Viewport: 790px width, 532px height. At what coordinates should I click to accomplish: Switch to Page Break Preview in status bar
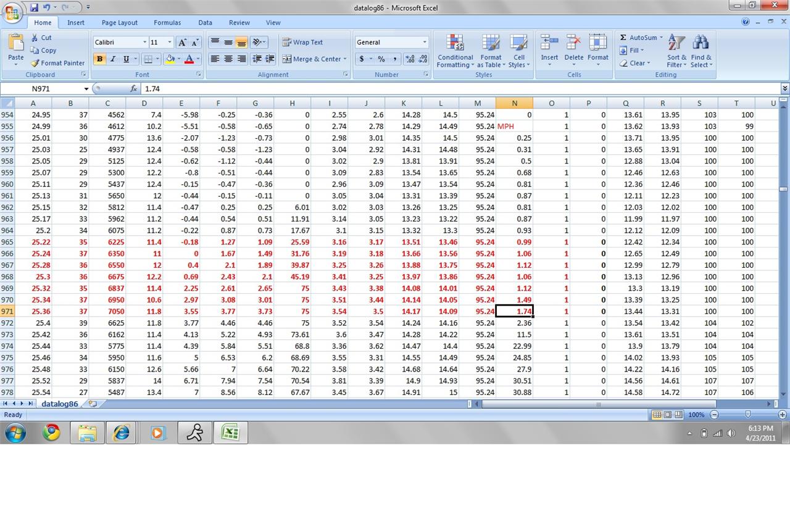point(678,415)
